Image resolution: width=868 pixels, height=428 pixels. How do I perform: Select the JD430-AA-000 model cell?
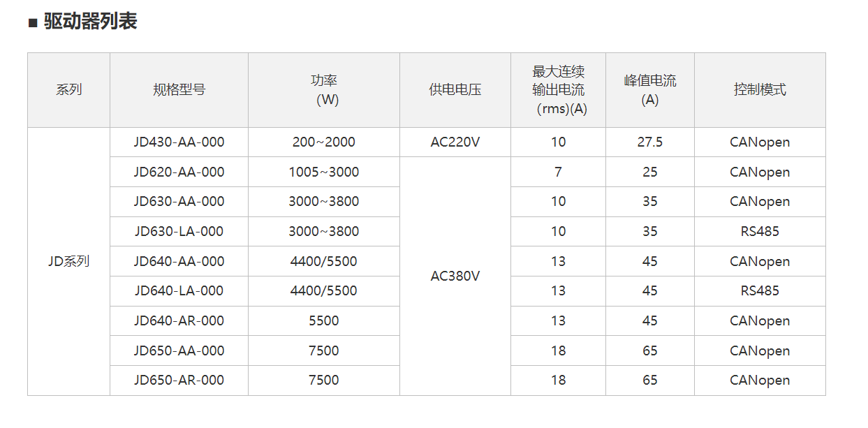(179, 142)
